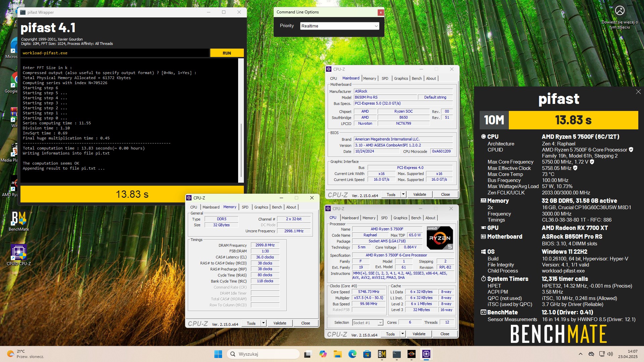Image resolution: width=644 pixels, height=362 pixels.
Task: Click Close button in CPU-Z Memory window
Action: click(306, 323)
